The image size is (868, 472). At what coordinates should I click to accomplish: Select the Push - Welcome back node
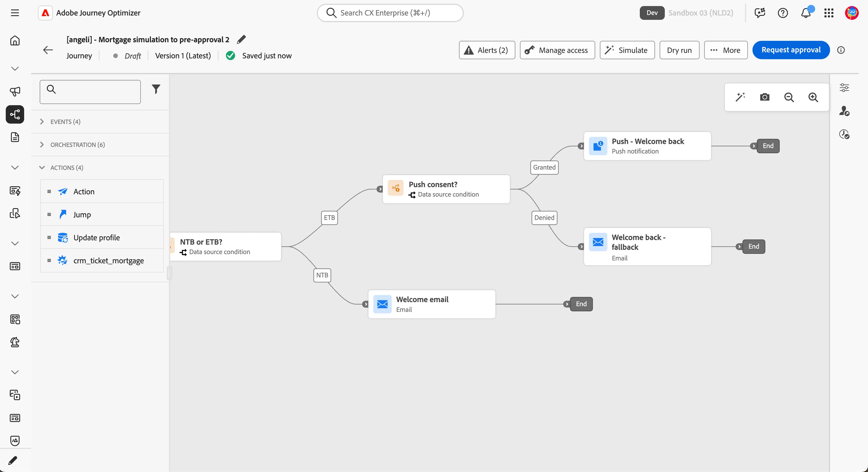[x=647, y=146]
